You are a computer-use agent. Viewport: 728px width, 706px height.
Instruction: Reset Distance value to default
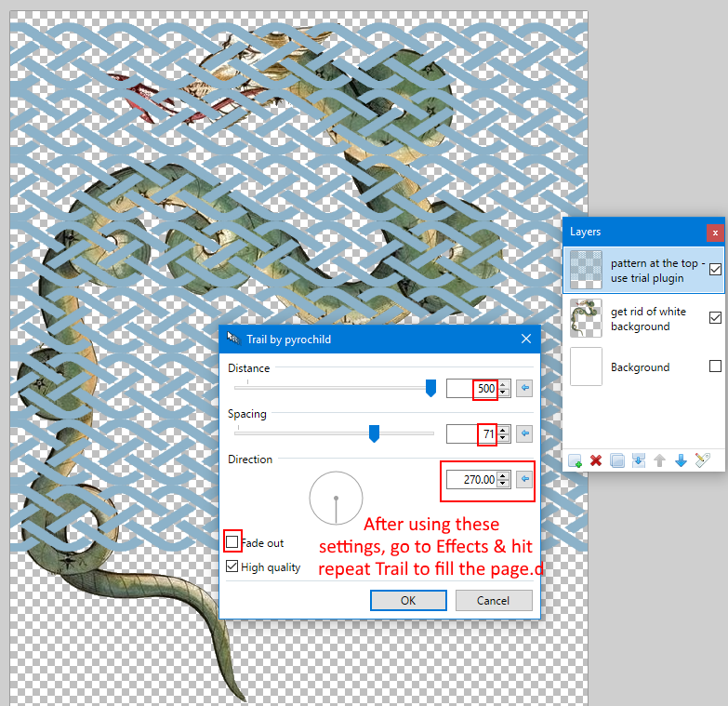tap(524, 388)
